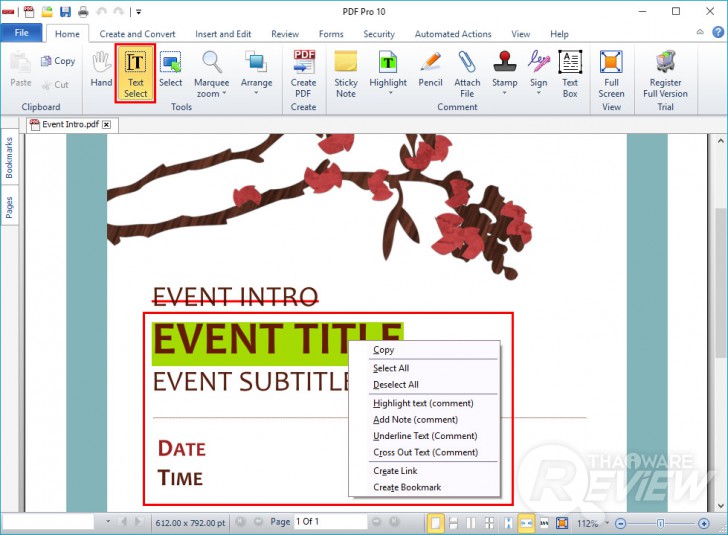The height and width of the screenshot is (535, 728).
Task: Open the Highlight dropdown arrow
Action: point(390,93)
